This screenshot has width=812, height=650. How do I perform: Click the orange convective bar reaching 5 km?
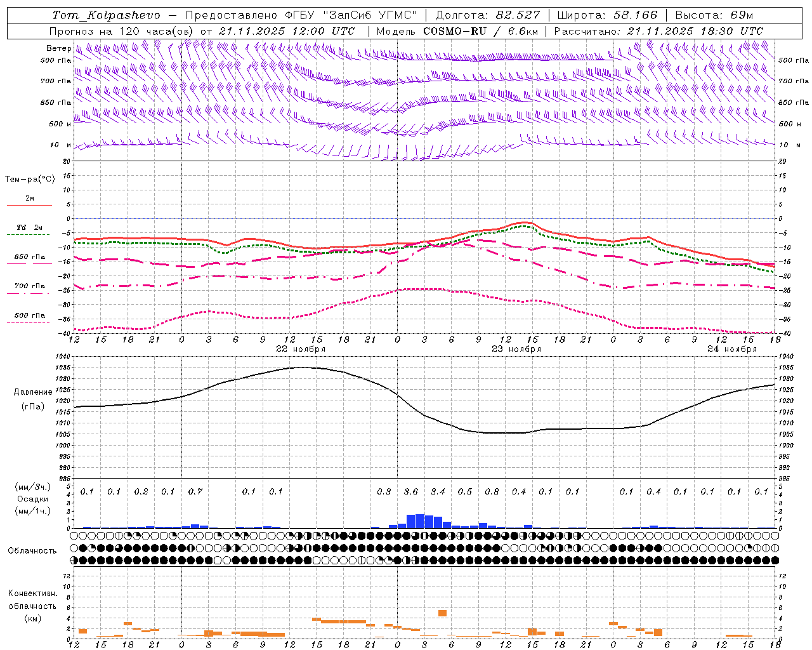(x=442, y=613)
